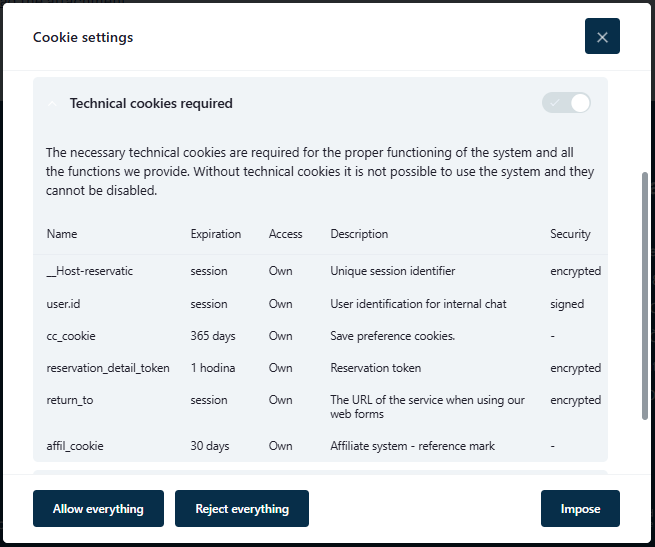Click the Cookie settings title text

pyautogui.click(x=83, y=38)
